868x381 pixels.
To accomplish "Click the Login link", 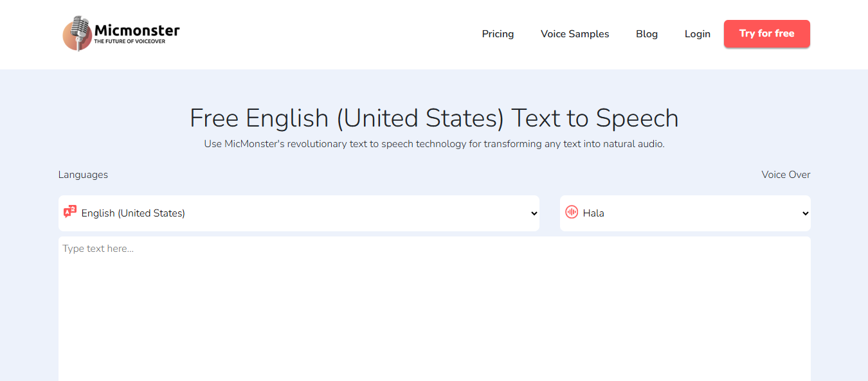I will [x=697, y=34].
